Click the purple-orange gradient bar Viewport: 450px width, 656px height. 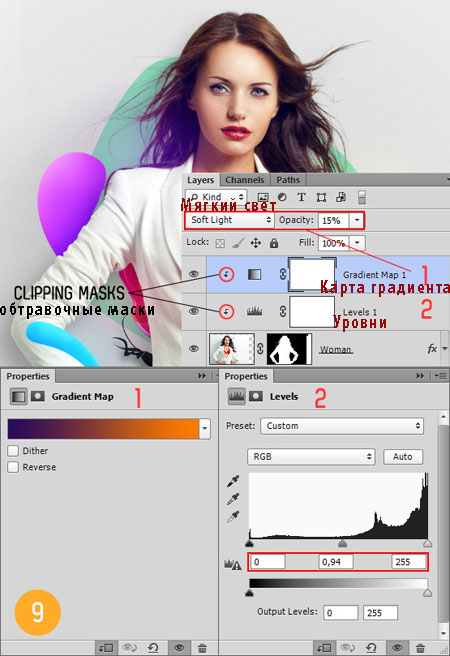pyautogui.click(x=103, y=429)
